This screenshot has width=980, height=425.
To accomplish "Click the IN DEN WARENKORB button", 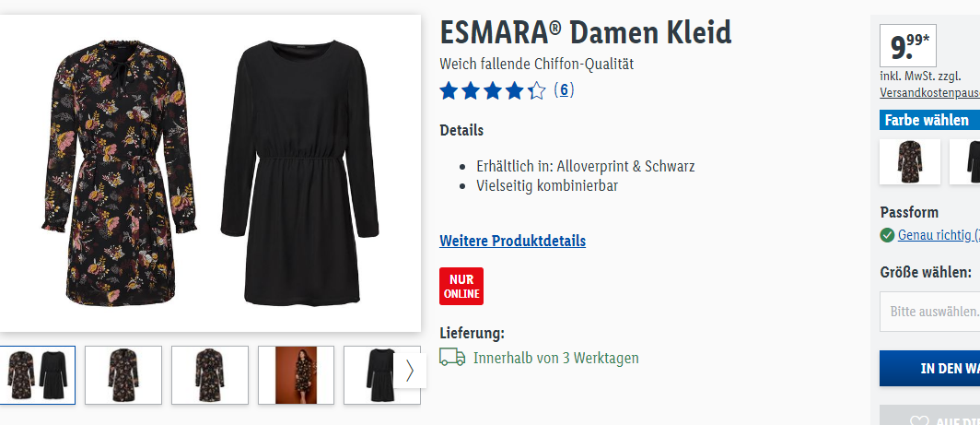I will (x=930, y=368).
